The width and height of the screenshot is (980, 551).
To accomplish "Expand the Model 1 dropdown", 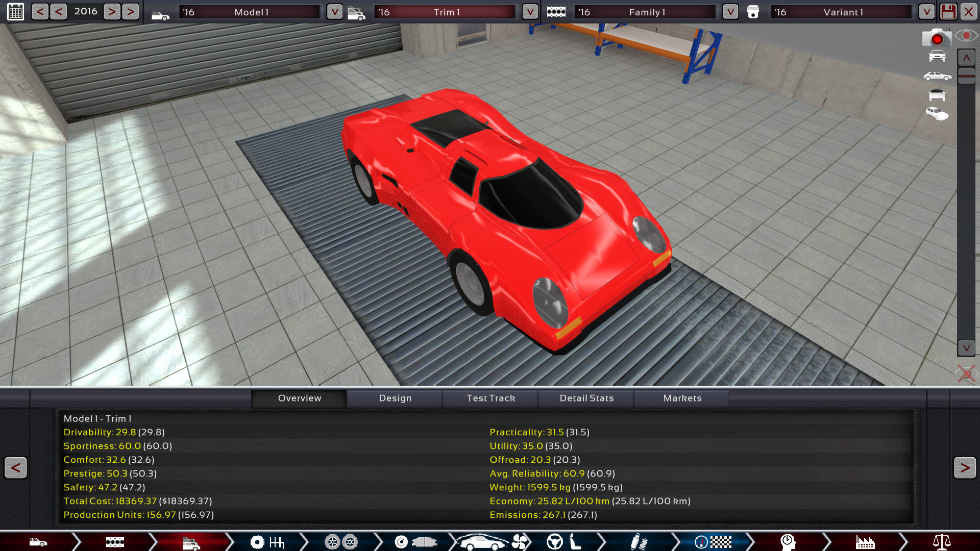I will click(334, 12).
